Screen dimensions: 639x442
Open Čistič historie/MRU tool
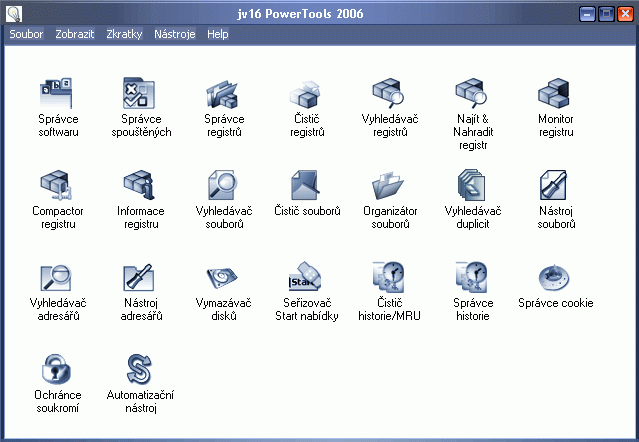tap(388, 277)
